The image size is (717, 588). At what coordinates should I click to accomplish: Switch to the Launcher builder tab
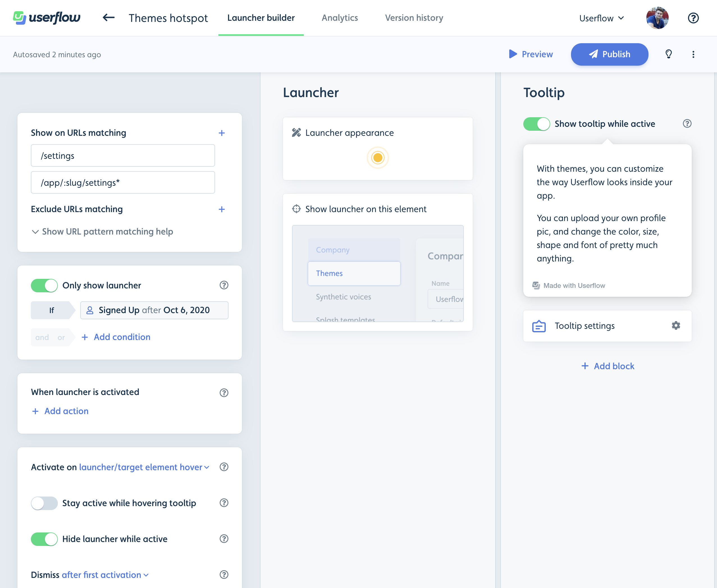[261, 18]
